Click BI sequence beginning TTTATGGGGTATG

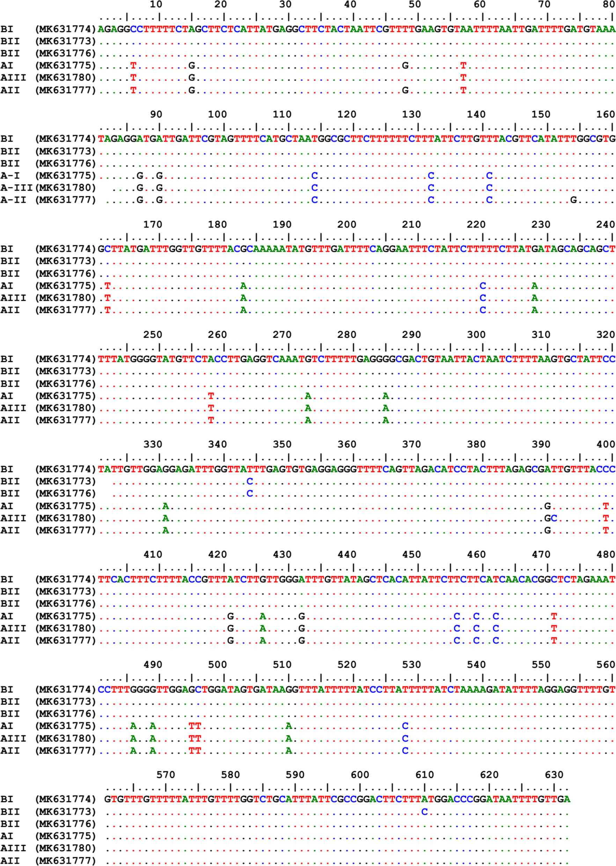(357, 359)
